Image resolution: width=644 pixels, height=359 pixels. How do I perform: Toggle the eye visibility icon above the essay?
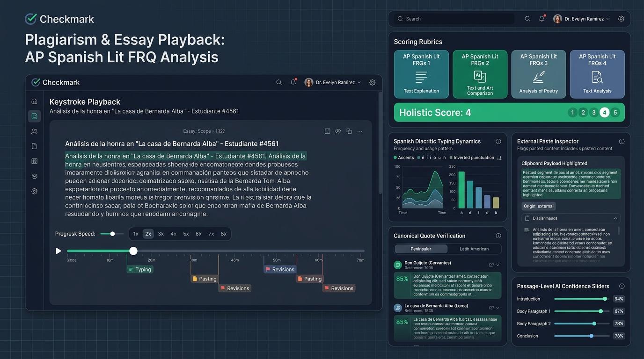pos(338,131)
